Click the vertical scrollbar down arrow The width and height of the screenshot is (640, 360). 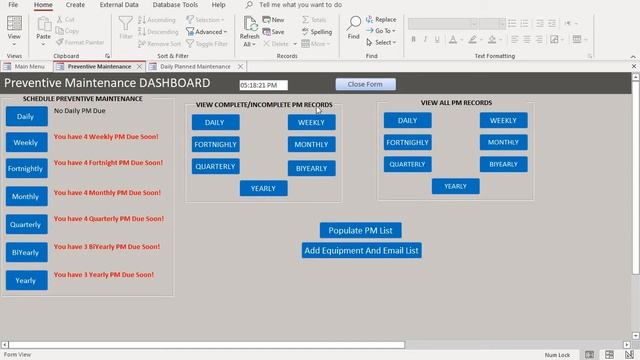(x=636, y=336)
